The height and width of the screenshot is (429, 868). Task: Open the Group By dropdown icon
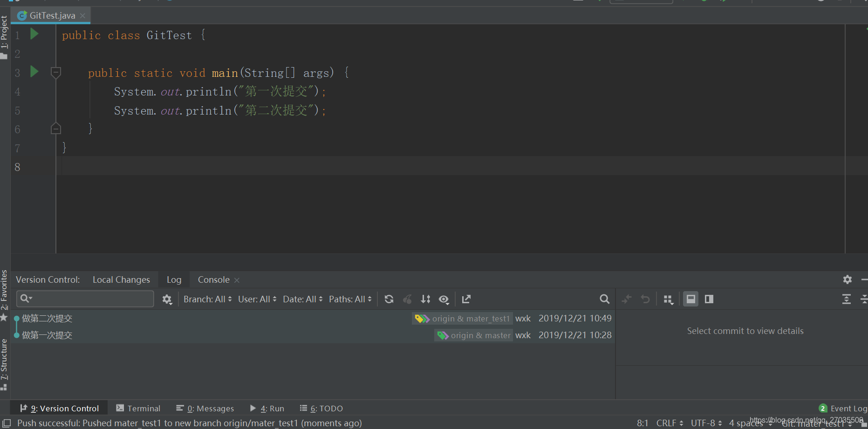(x=669, y=300)
